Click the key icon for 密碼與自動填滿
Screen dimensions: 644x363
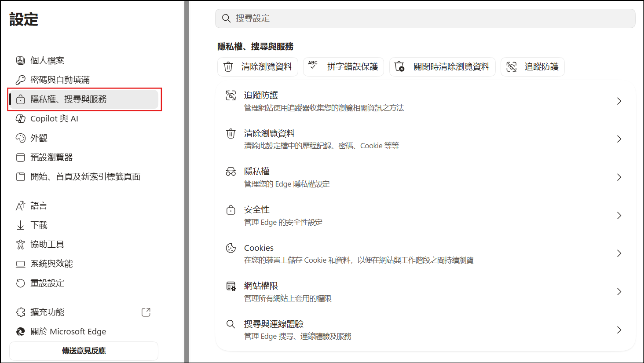20,80
